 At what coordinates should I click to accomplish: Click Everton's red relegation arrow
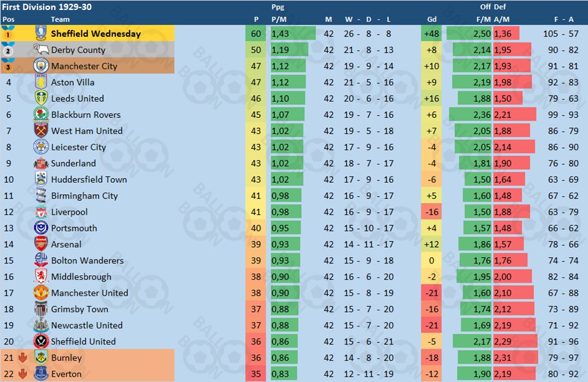pos(22,374)
